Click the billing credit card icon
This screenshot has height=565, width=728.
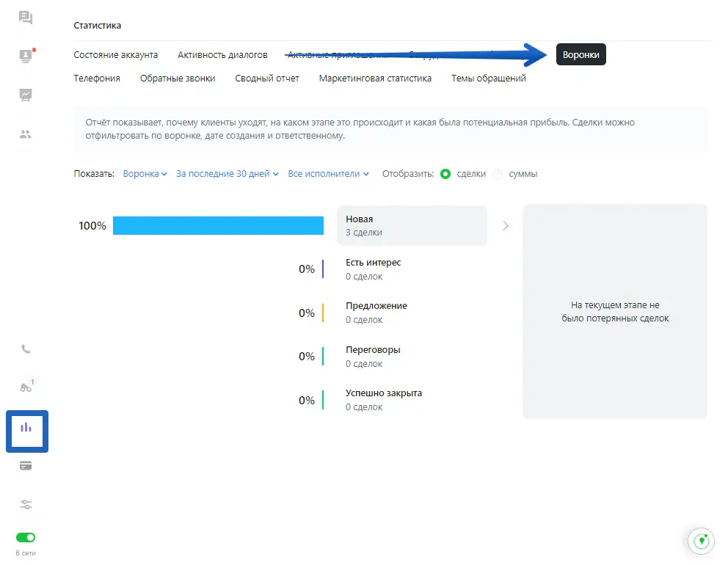pos(26,466)
